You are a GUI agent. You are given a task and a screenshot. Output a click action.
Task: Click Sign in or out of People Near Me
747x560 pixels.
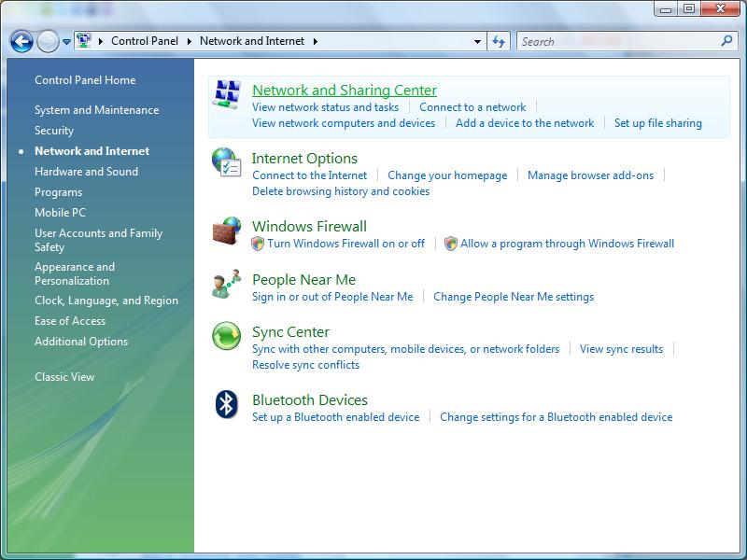332,297
